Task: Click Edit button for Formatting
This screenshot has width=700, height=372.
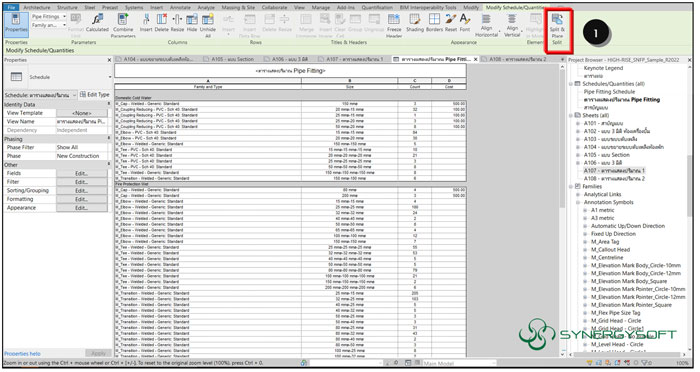Action: pos(82,199)
